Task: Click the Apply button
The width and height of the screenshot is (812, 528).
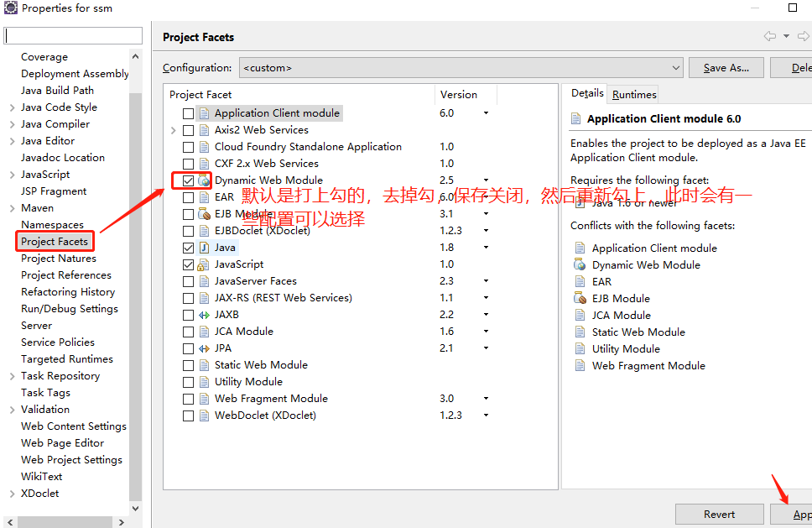Action: (792, 514)
